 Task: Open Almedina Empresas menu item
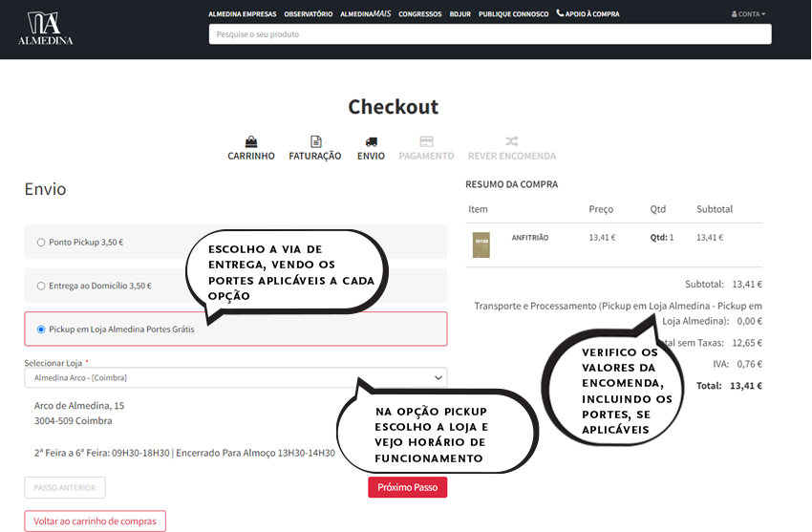point(242,14)
